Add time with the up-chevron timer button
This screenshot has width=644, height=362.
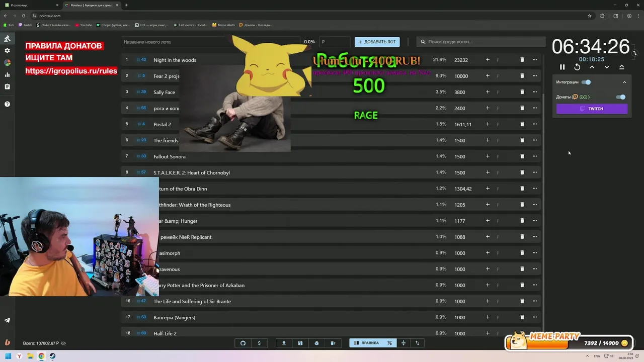click(592, 67)
